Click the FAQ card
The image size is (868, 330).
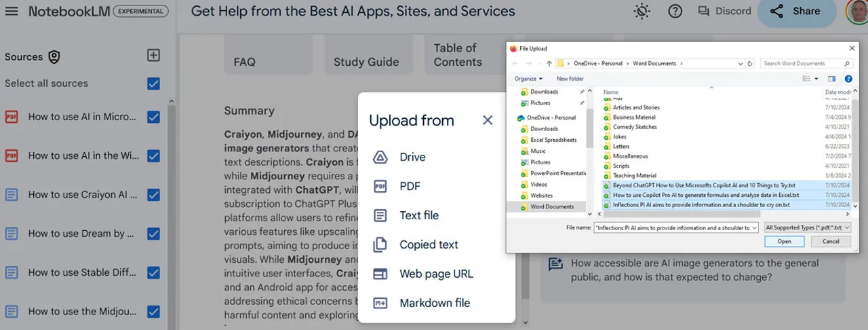coord(269,54)
